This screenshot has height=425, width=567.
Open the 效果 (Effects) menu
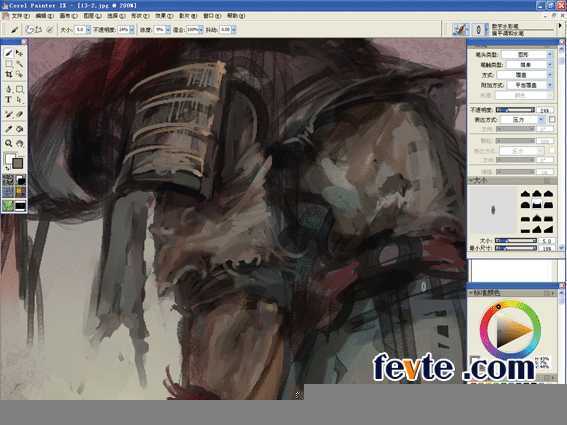pos(164,16)
